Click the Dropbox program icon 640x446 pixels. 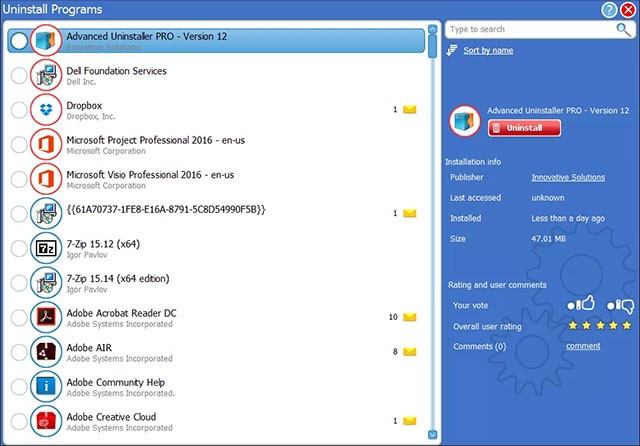(x=46, y=110)
